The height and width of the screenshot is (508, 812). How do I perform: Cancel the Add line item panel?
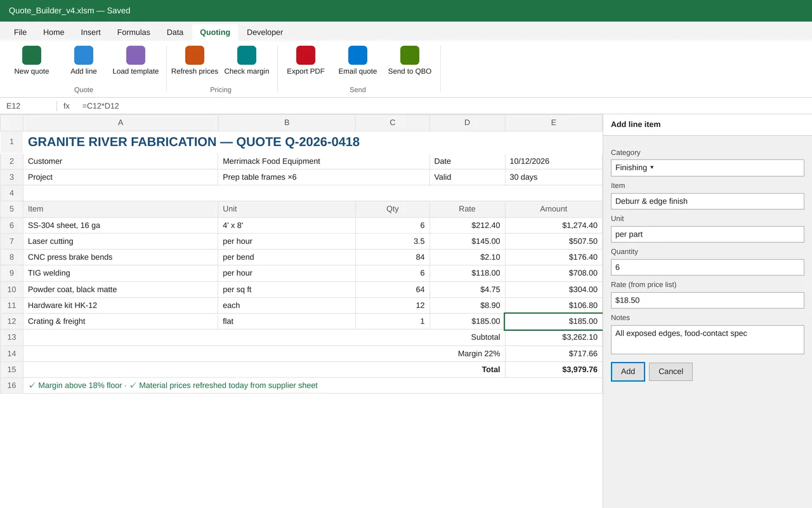671,371
